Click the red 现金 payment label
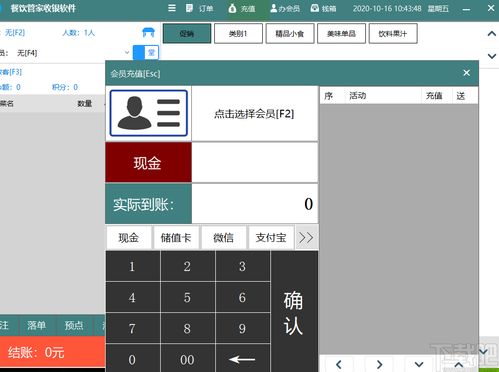 click(x=148, y=163)
